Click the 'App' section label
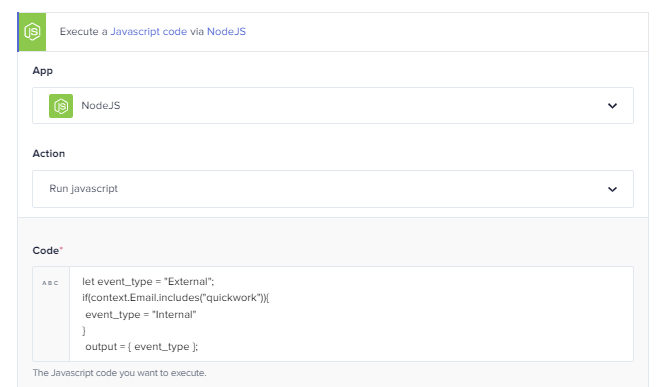 [43, 71]
